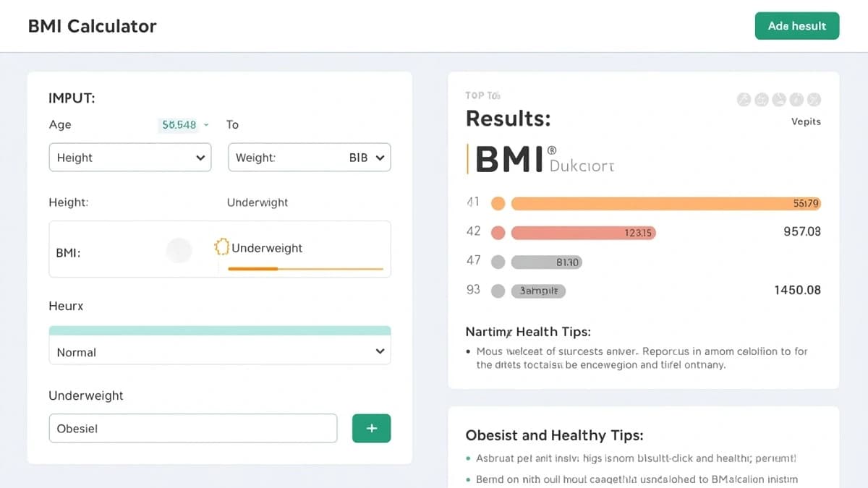Expand the Normal dropdown under Heurx
Viewport: 868px width, 488px height.
point(219,352)
